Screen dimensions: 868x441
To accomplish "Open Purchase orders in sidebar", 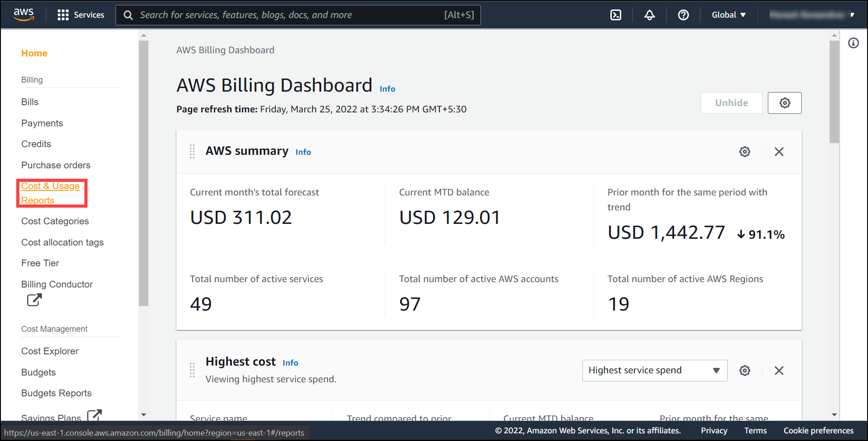I will pyautogui.click(x=56, y=165).
